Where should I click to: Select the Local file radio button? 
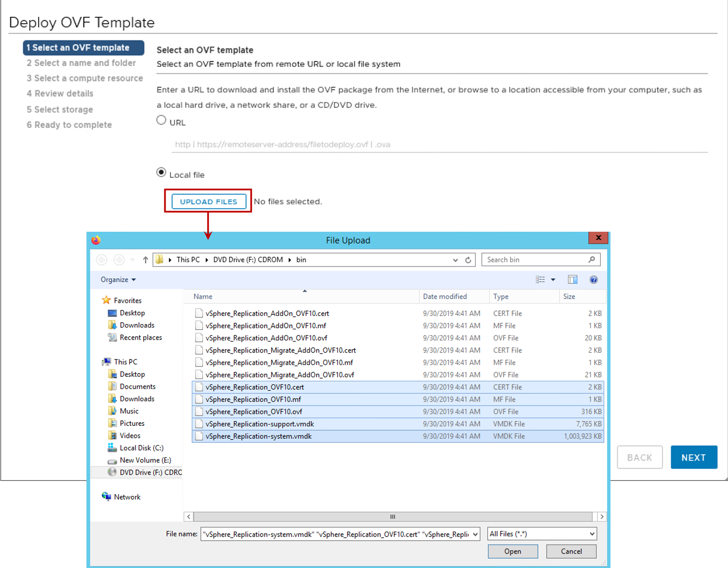tap(161, 172)
